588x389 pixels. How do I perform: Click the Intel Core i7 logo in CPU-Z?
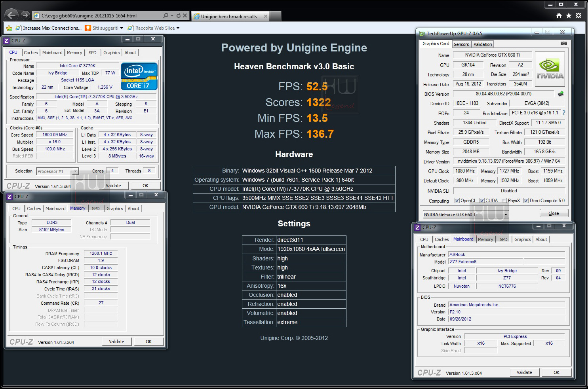click(x=139, y=76)
